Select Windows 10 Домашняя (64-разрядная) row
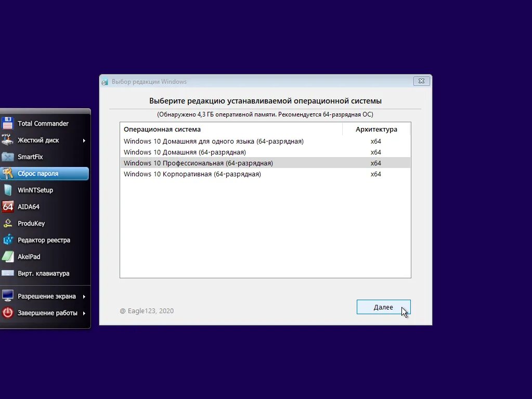 pos(265,152)
